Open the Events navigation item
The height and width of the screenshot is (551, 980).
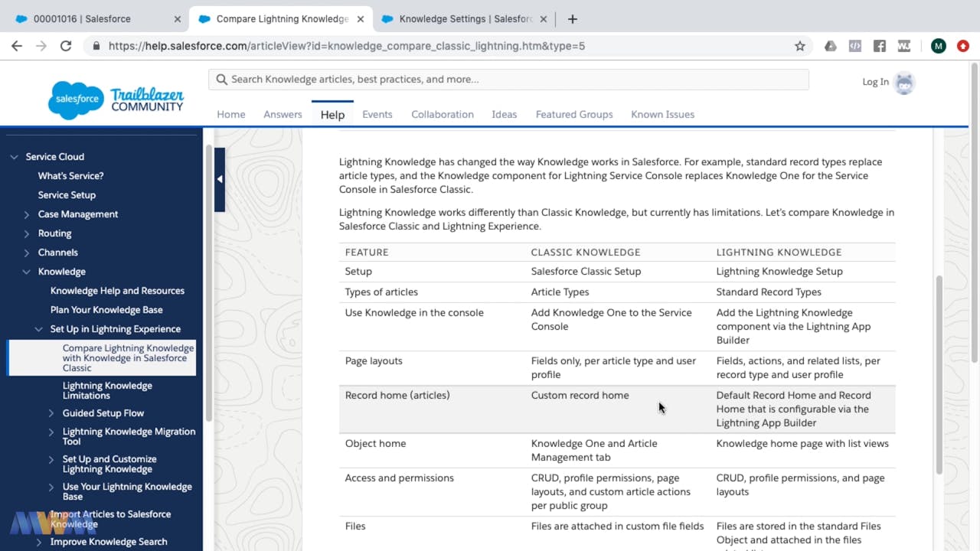377,114
